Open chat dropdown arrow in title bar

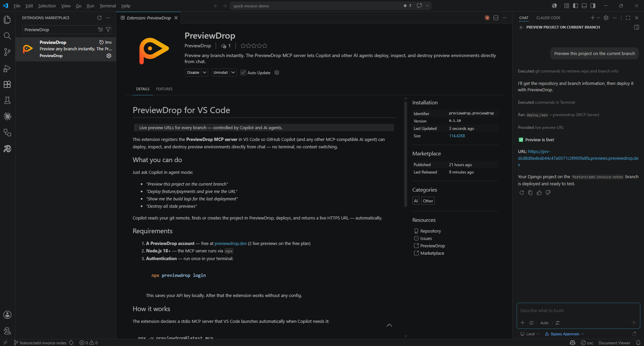tap(428, 6)
